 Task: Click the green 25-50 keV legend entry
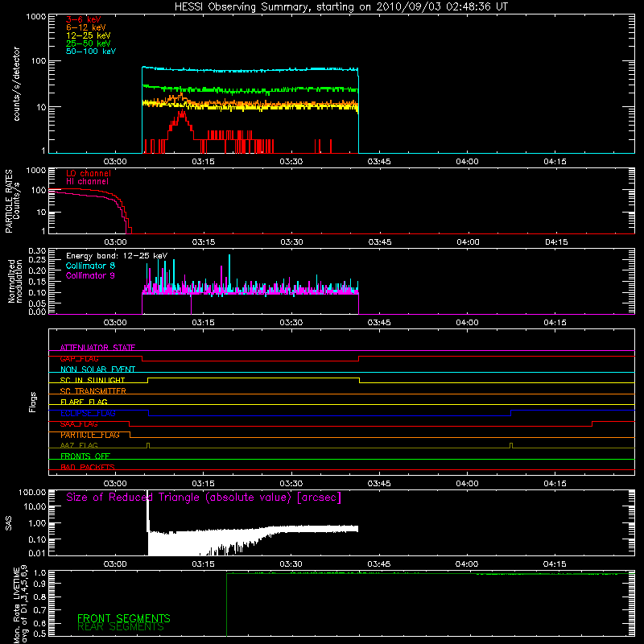pos(89,43)
